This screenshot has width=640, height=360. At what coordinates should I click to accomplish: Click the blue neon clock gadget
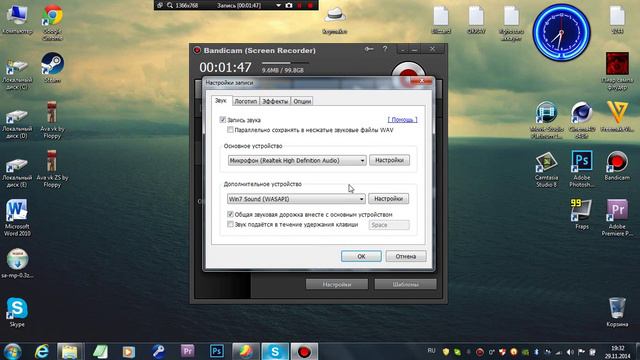click(562, 33)
